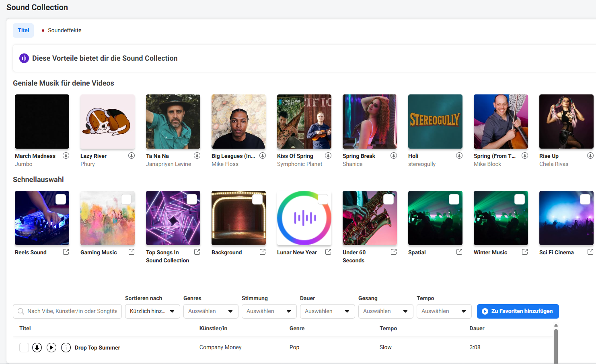596x364 pixels.
Task: Open Background collection external link icon
Action: 263,252
